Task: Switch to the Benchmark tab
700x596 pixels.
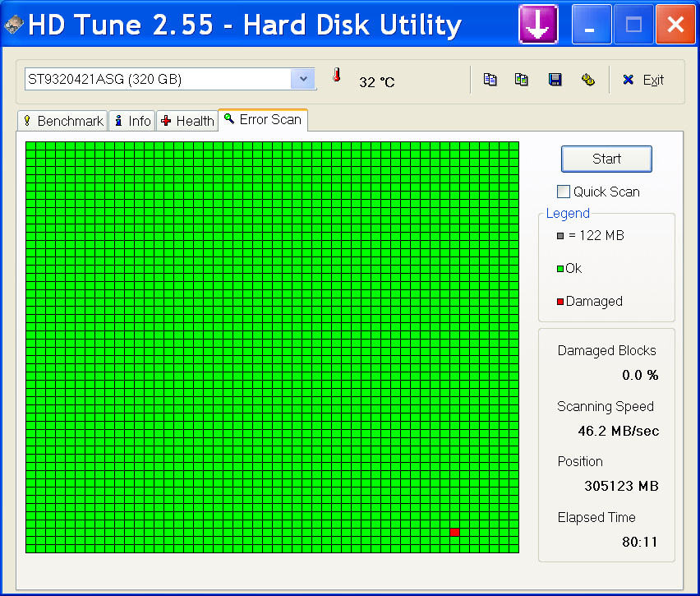Action: (x=63, y=121)
